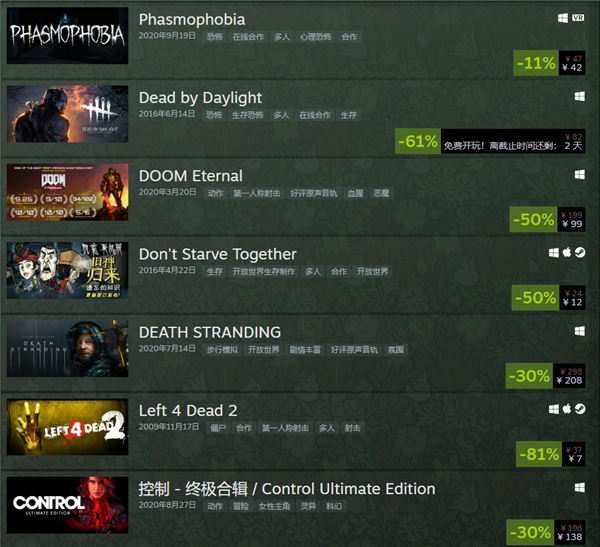Click the SteamOS icon on Don't Starve Together
The width and height of the screenshot is (600, 547).
580,253
